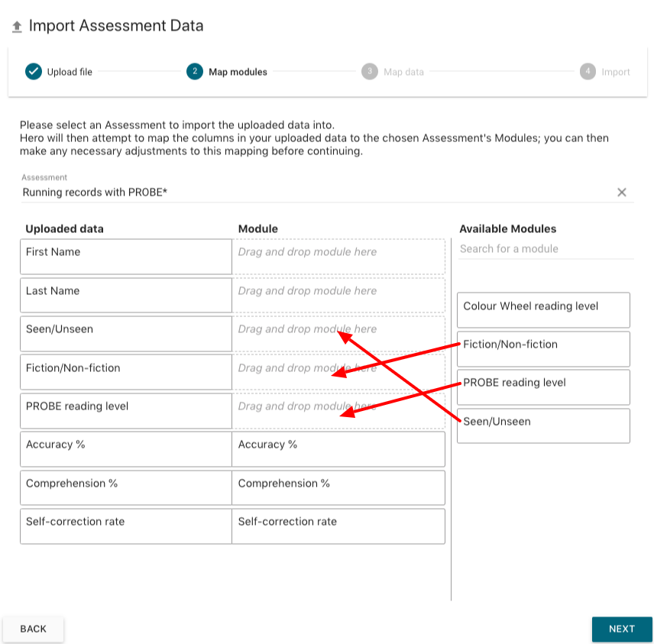The image size is (654, 644).
Task: Click the checkmark icon on Upload file step
Action: [33, 71]
